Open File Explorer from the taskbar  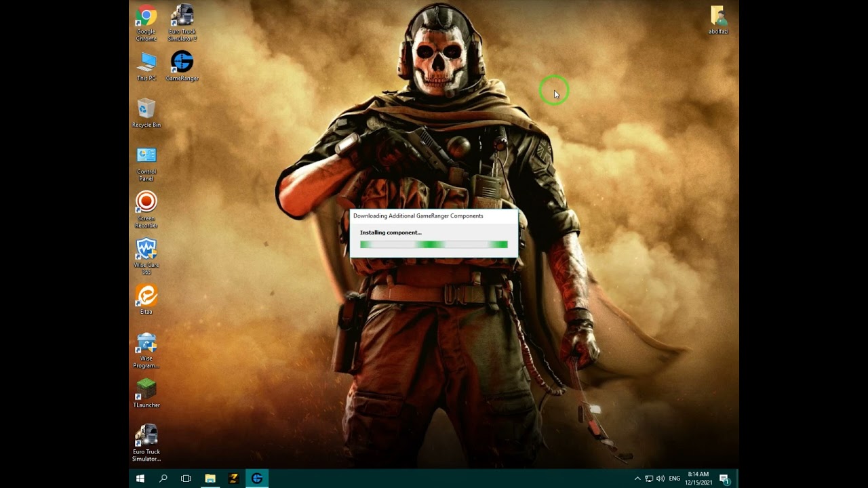210,479
